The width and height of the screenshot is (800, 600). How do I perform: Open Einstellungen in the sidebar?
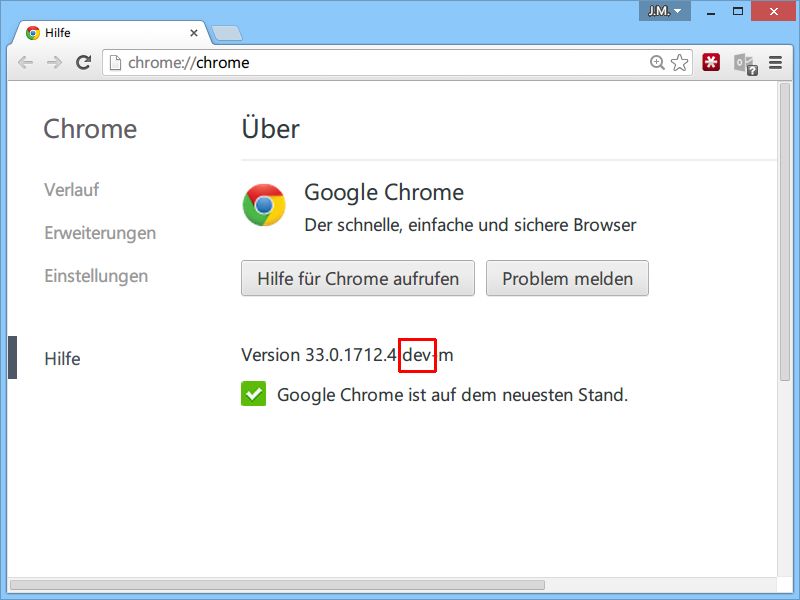tap(96, 276)
